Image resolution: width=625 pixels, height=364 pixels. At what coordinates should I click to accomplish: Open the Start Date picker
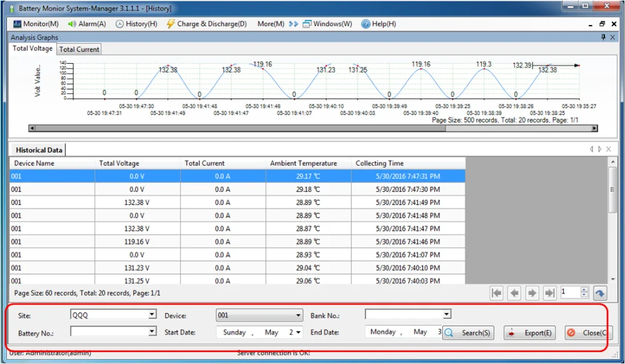coord(298,332)
